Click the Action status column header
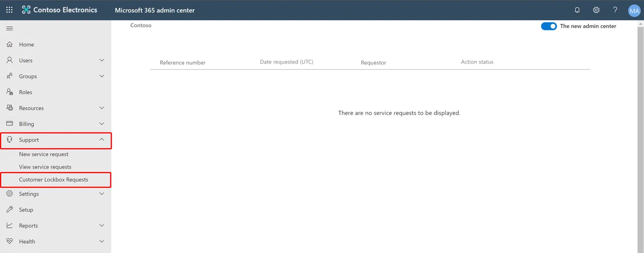This screenshot has width=644, height=253. pos(477,62)
